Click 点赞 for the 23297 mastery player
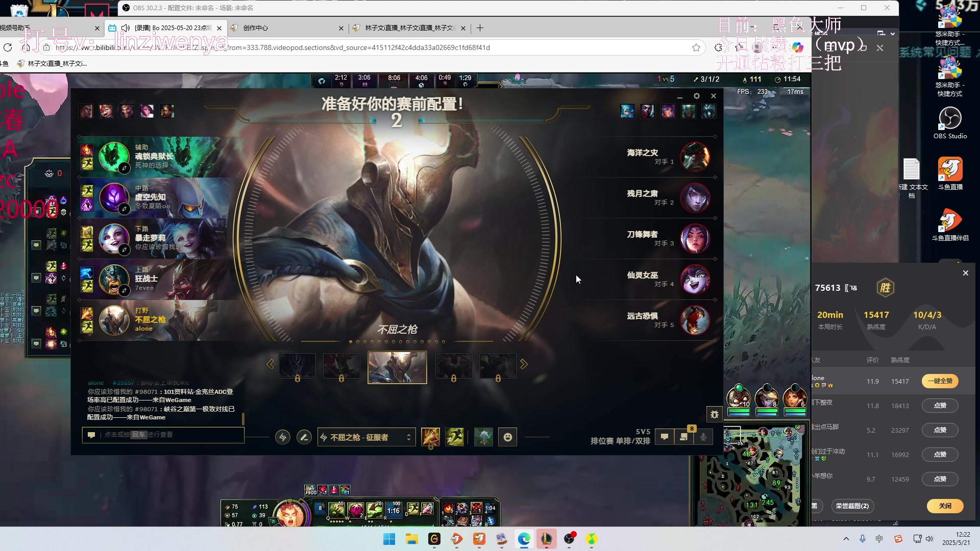Image resolution: width=980 pixels, height=551 pixels. tap(940, 430)
